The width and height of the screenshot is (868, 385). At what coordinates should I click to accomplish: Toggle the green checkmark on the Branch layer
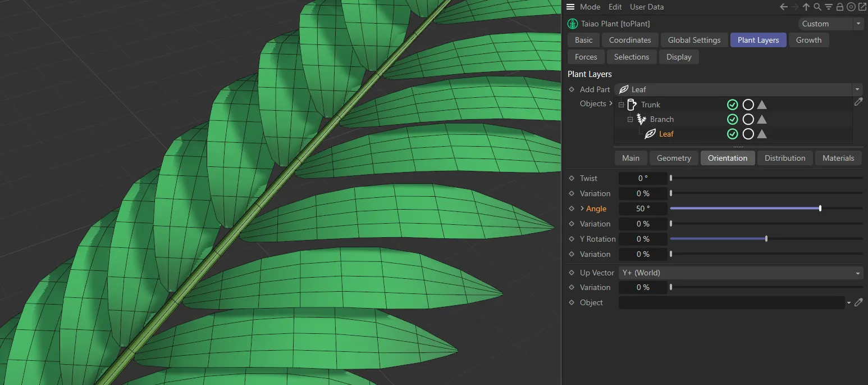[x=732, y=119]
